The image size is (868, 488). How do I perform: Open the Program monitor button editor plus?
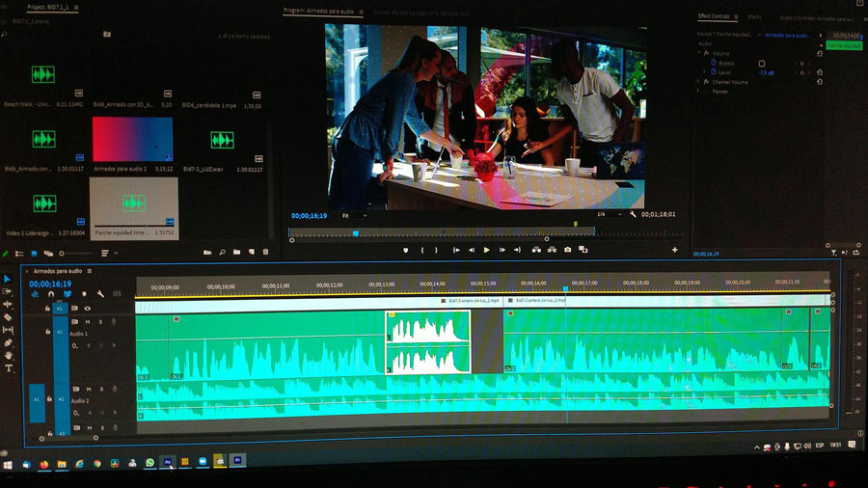(675, 250)
